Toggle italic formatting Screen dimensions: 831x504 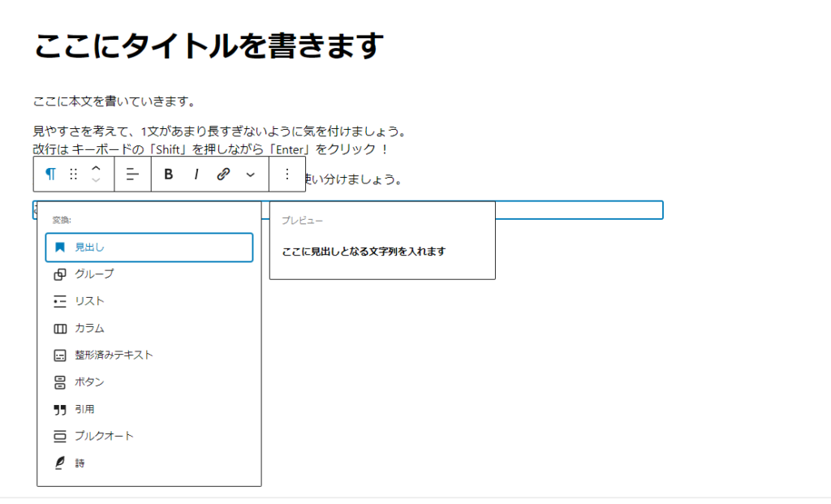[x=196, y=174]
